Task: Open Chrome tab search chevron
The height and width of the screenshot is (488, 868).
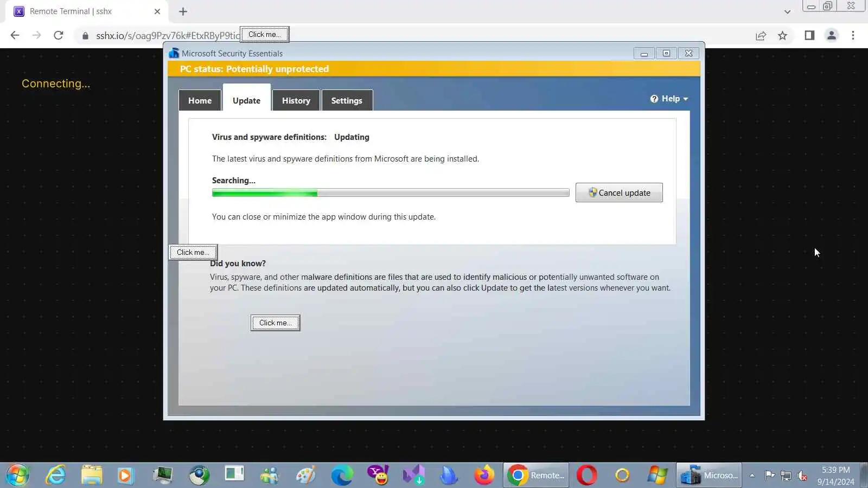Action: click(x=787, y=11)
